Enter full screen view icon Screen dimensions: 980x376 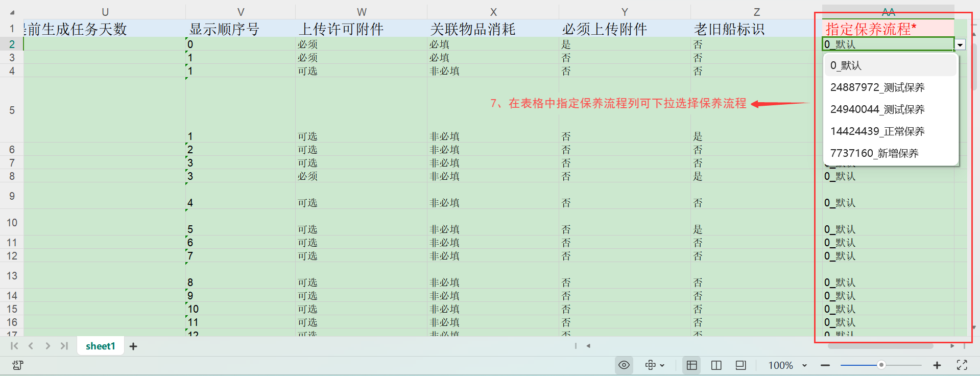point(962,365)
